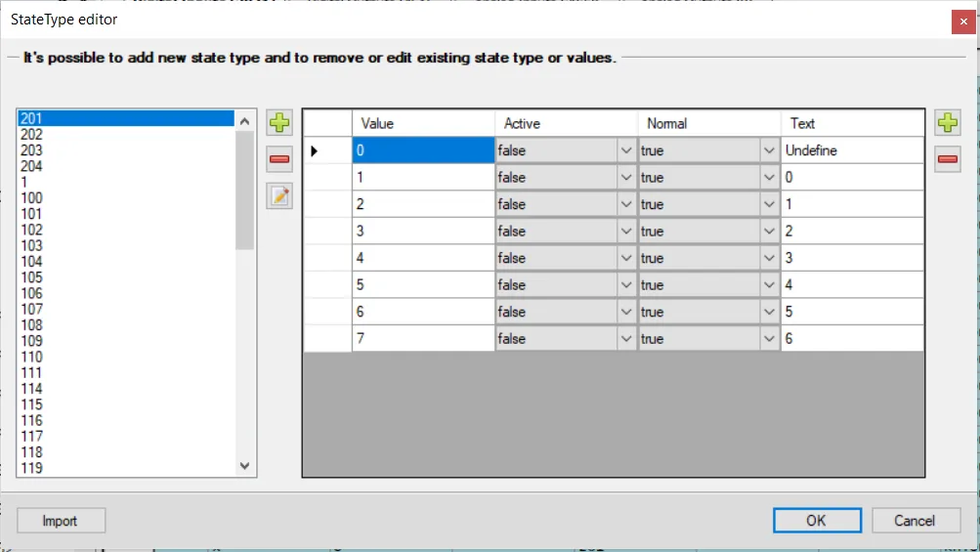Select state type 111 in the list

(x=126, y=372)
